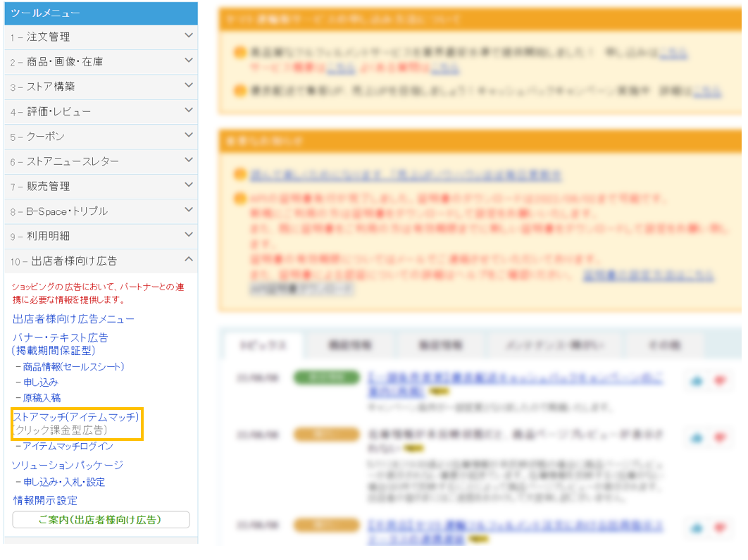Open the B-Space・トリプル menu row
Viewport: 748px width, 560px height.
pos(101,211)
